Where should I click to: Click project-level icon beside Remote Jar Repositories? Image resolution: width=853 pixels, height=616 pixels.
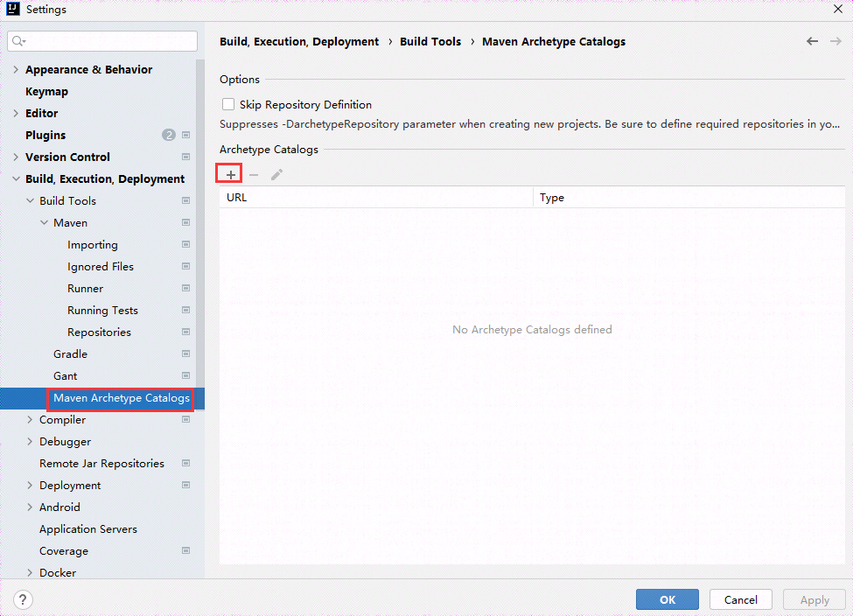(186, 463)
